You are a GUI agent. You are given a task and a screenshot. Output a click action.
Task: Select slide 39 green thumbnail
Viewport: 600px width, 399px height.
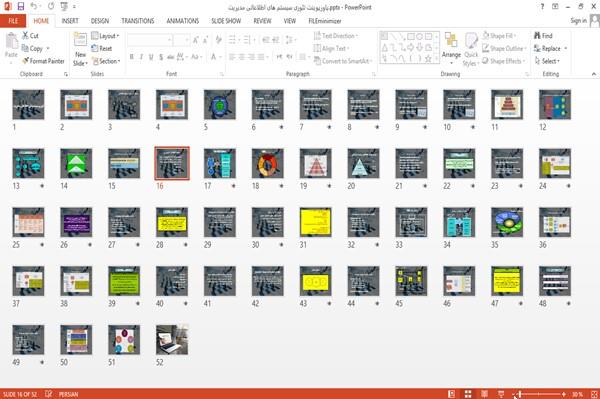(124, 281)
